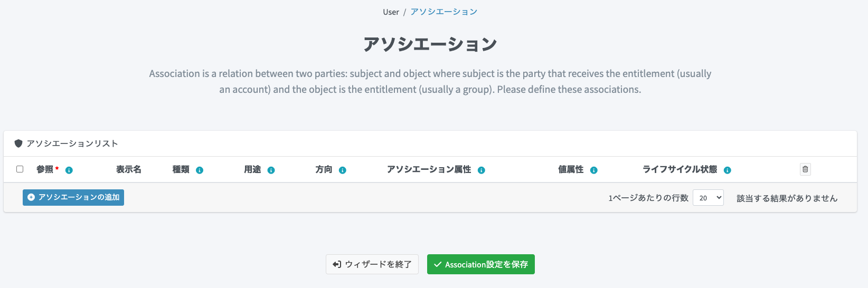Click info icon beside ライフサイクル状態

(727, 170)
